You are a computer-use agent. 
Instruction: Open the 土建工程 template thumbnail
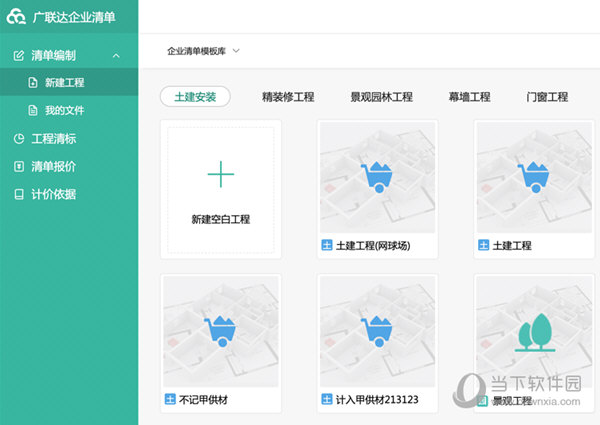[534, 177]
